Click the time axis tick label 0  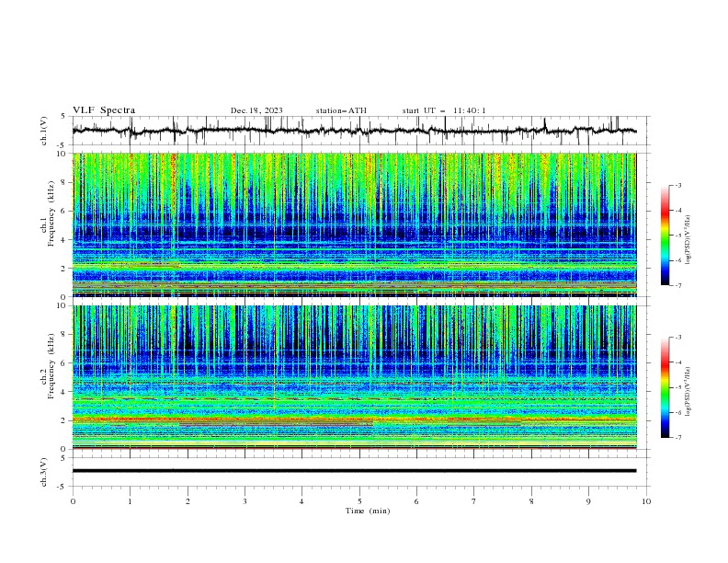tap(73, 501)
